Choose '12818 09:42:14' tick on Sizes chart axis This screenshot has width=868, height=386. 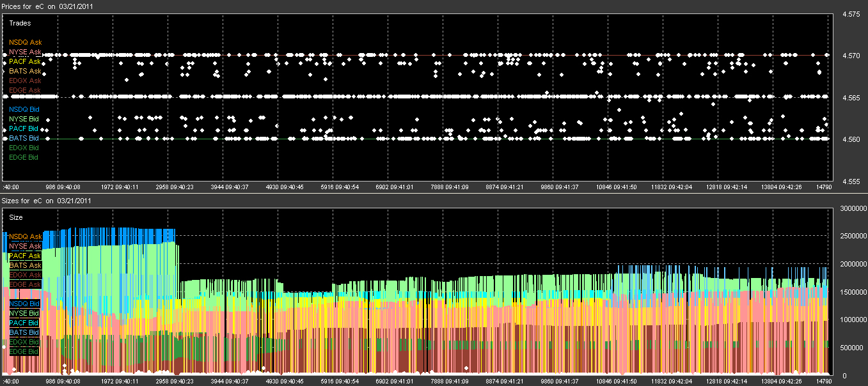pos(726,382)
